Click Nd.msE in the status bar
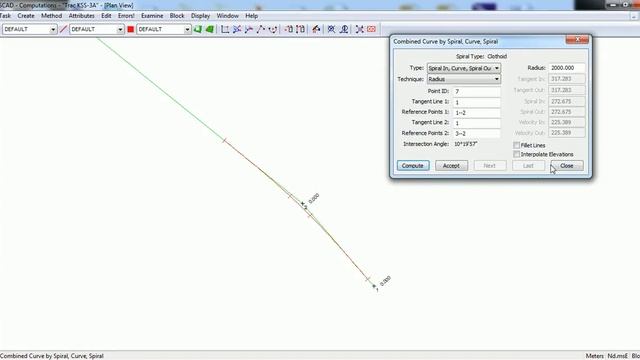Screen dimensions: 640x360 coord(618,356)
